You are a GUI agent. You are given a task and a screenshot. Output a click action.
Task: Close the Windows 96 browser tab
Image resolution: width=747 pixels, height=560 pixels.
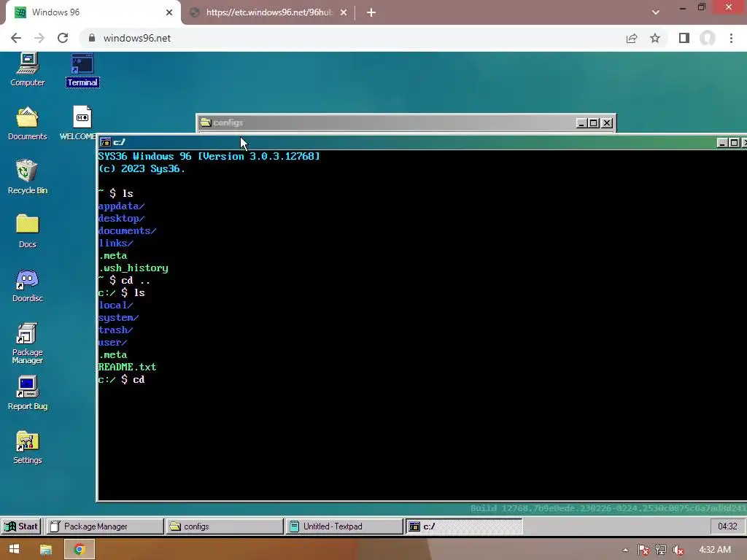coord(169,12)
